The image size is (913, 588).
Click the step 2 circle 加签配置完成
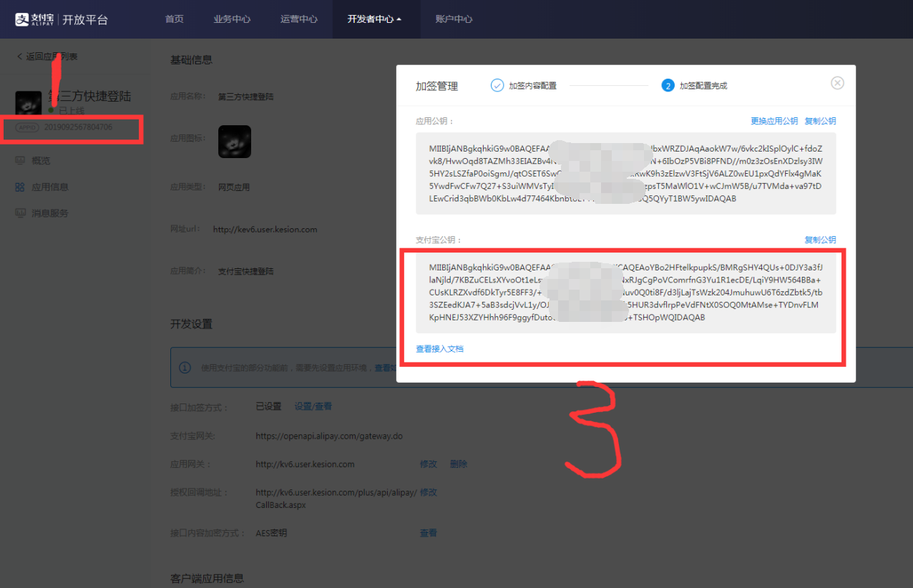pos(668,86)
